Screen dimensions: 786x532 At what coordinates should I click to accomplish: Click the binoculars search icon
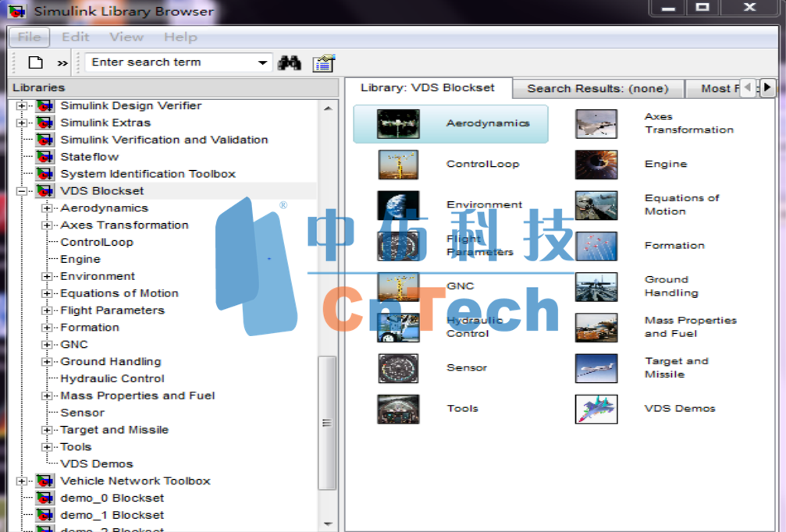(x=290, y=62)
